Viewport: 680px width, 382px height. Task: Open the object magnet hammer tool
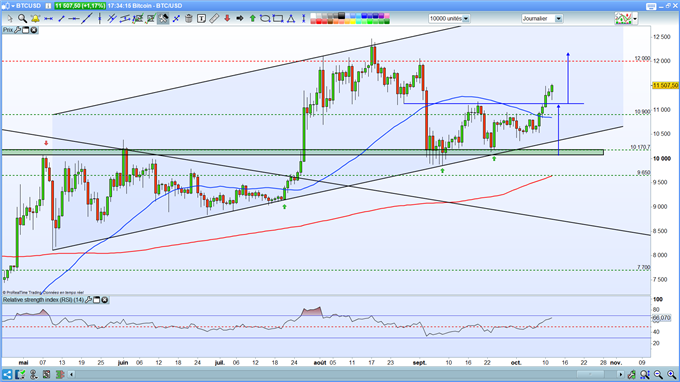coord(163,19)
